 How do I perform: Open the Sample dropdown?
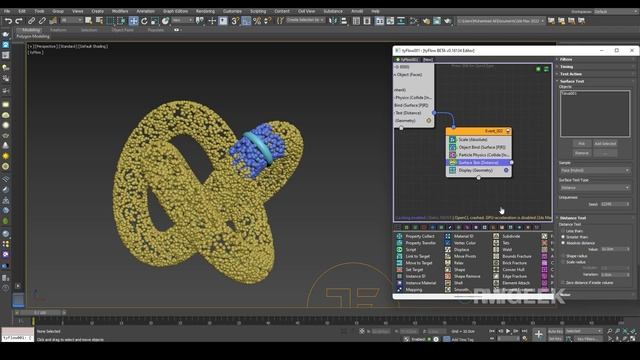coord(595,170)
